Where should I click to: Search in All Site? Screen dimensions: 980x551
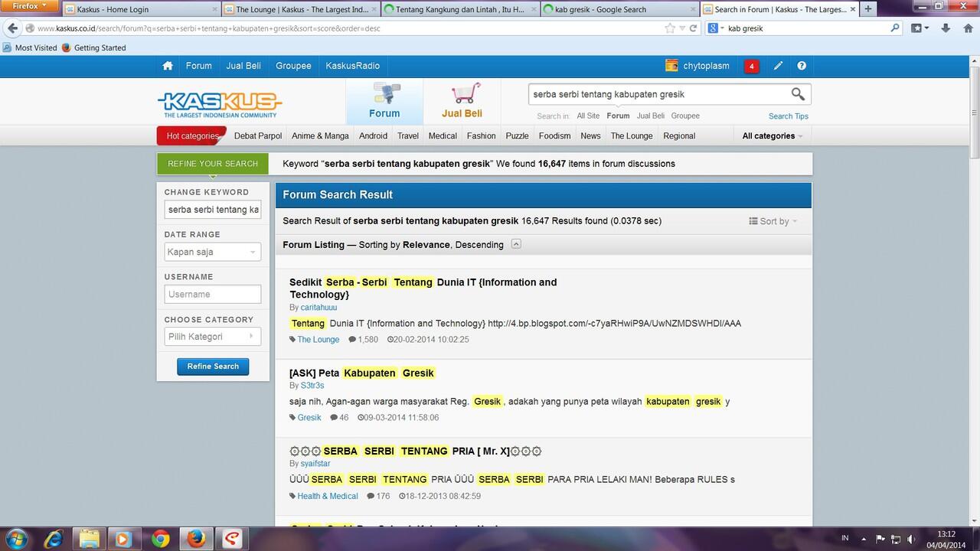(588, 116)
